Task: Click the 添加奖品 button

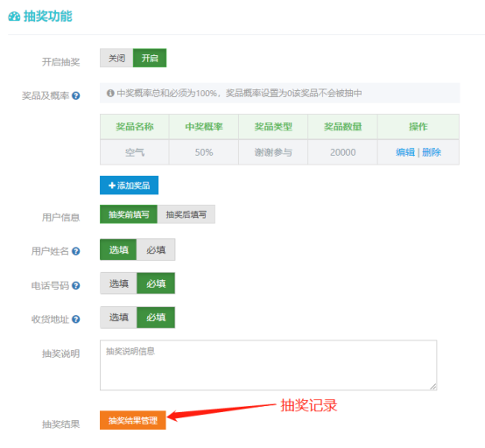Action: coord(129,185)
